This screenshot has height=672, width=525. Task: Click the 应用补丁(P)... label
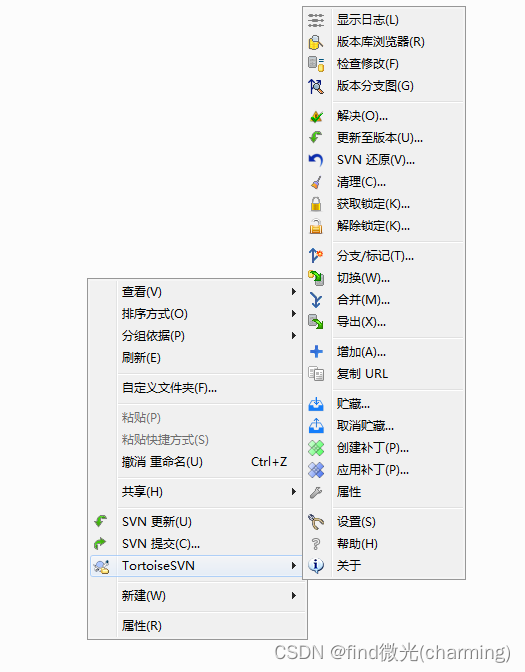pyautogui.click(x=373, y=470)
